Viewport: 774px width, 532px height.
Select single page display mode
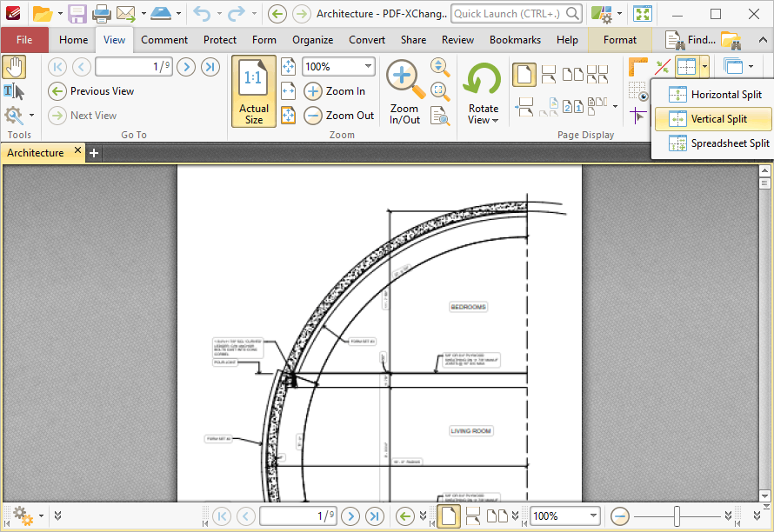(524, 74)
